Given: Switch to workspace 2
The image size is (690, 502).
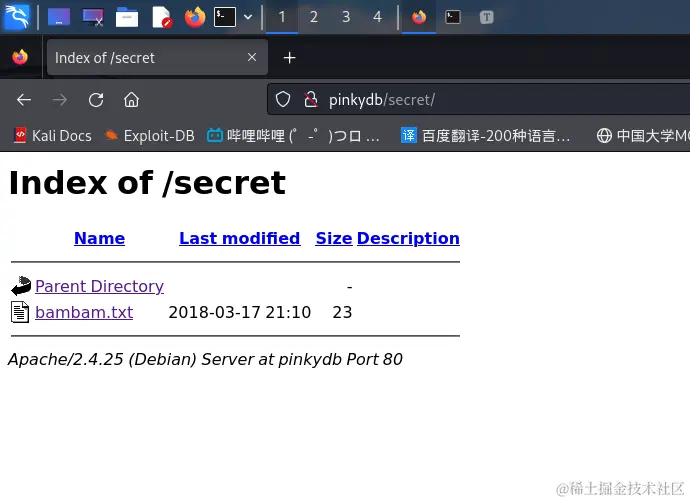Looking at the screenshot, I should (x=313, y=16).
